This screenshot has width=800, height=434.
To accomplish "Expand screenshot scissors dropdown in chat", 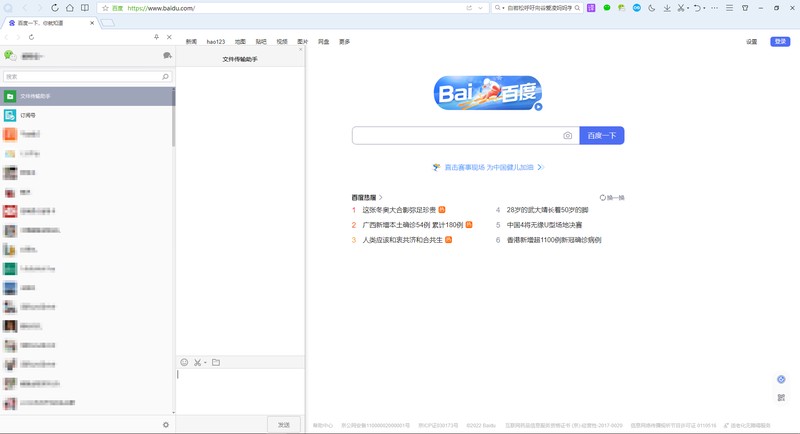I will [206, 362].
